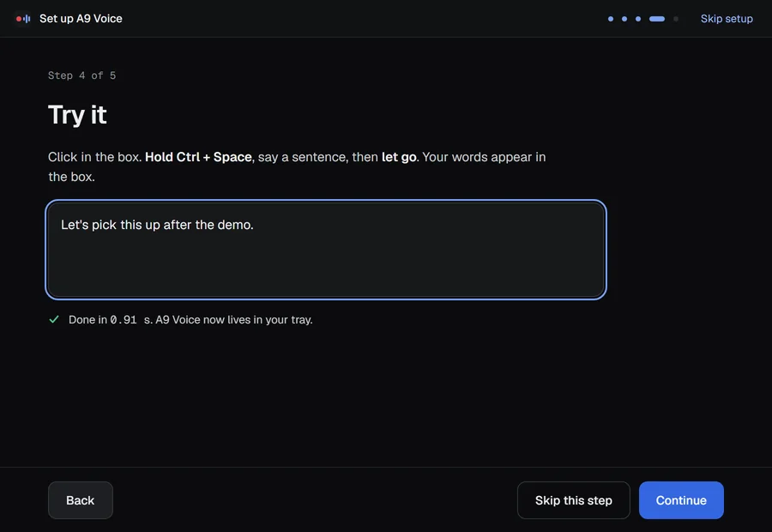Click the active elongated step indicator

click(657, 19)
